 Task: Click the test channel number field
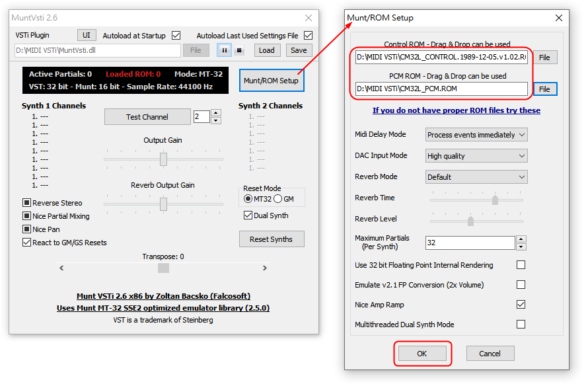202,117
